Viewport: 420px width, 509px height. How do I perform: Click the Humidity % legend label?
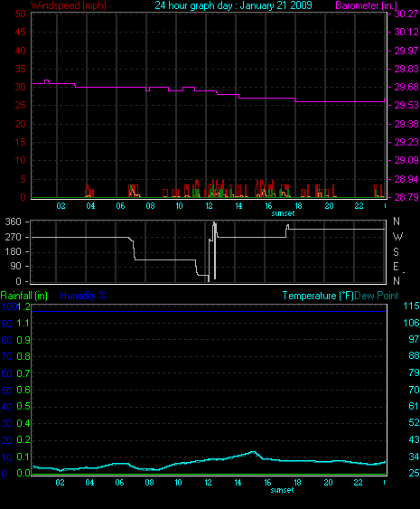(83, 296)
